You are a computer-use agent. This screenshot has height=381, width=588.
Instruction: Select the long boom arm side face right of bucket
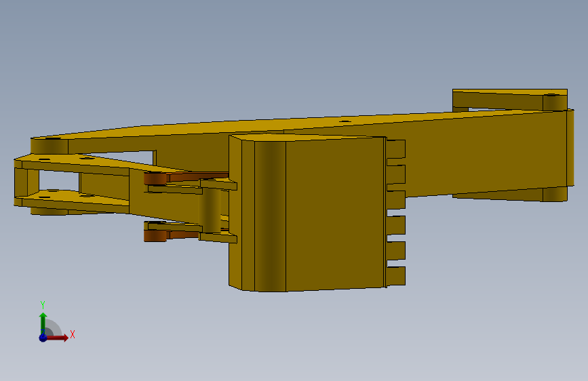tap(486, 153)
